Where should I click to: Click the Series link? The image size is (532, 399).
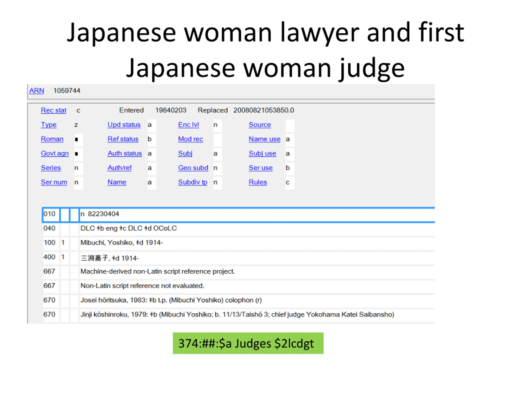[x=51, y=168]
